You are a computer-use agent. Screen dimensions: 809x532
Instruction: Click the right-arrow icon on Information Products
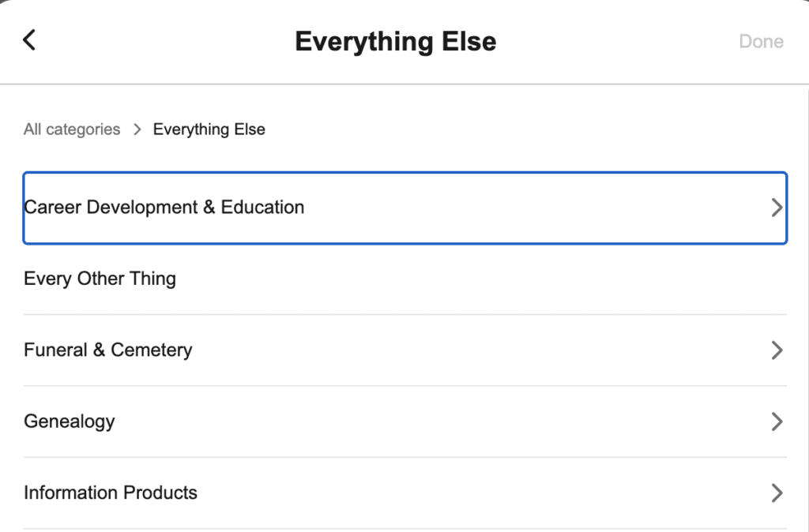[776, 493]
